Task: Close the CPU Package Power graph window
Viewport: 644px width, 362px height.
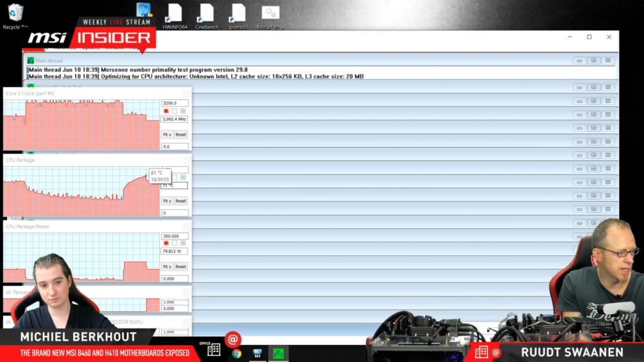Action: [x=187, y=226]
